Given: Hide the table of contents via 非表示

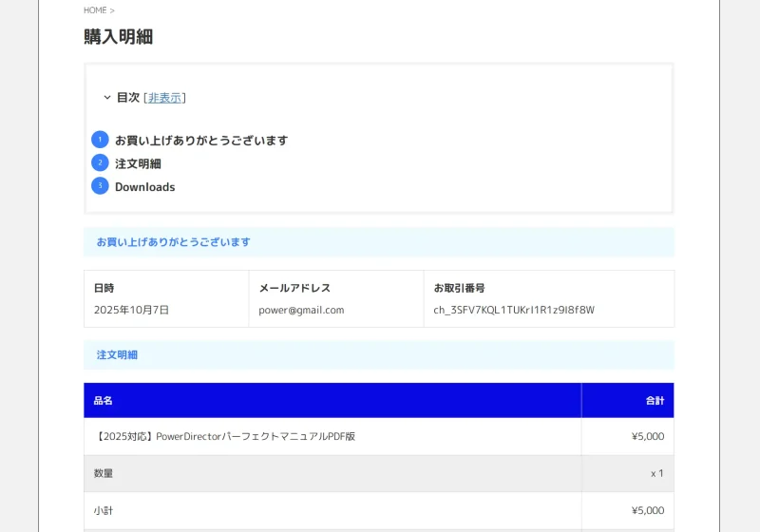Looking at the screenshot, I should pyautogui.click(x=164, y=98).
